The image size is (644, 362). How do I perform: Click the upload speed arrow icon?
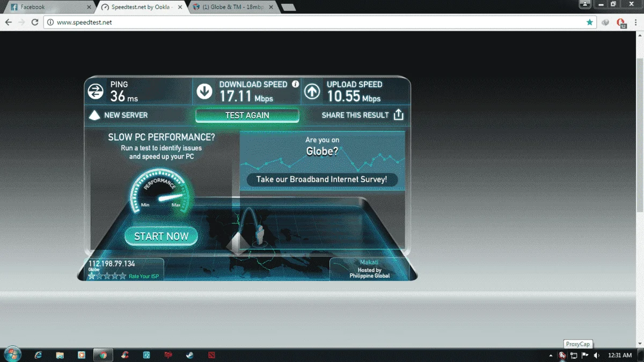tap(312, 92)
